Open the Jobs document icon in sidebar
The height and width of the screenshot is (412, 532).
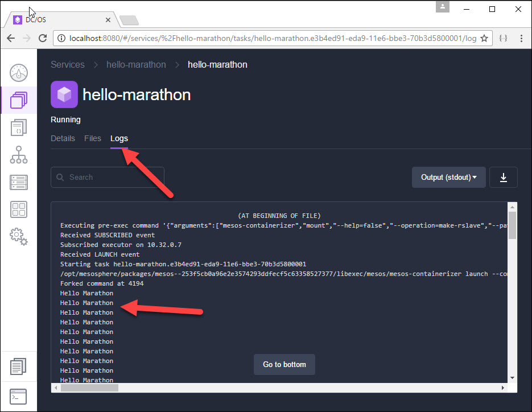[19, 127]
